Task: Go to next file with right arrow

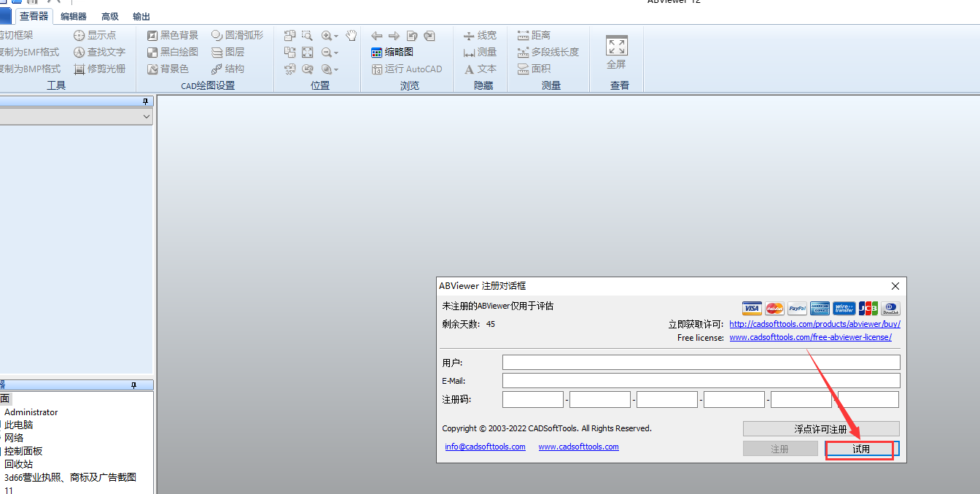Action: [x=394, y=35]
